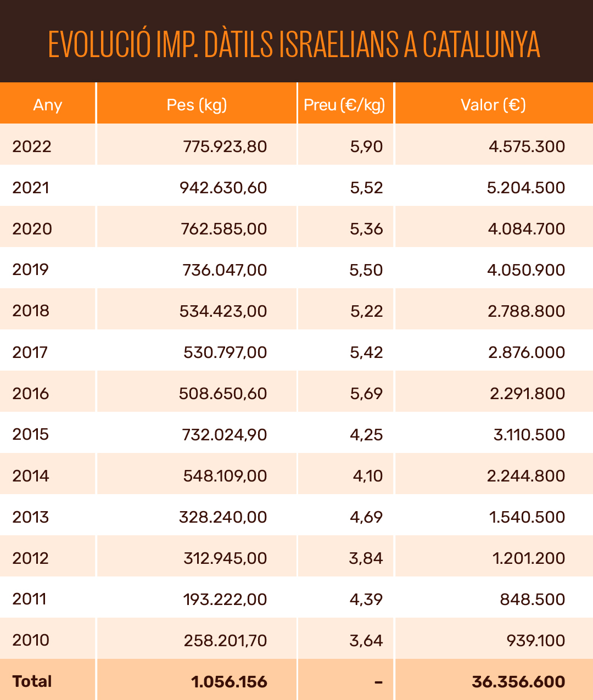Click the 3,84 price for 2012
The image size is (593, 700).
[366, 558]
